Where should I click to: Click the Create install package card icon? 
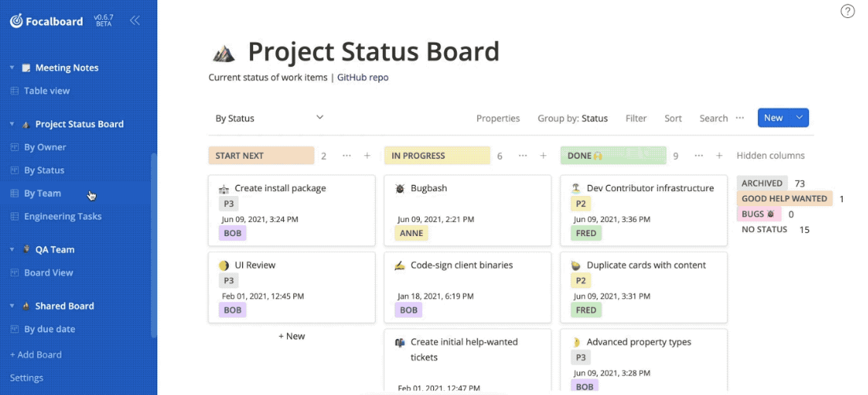(x=223, y=188)
